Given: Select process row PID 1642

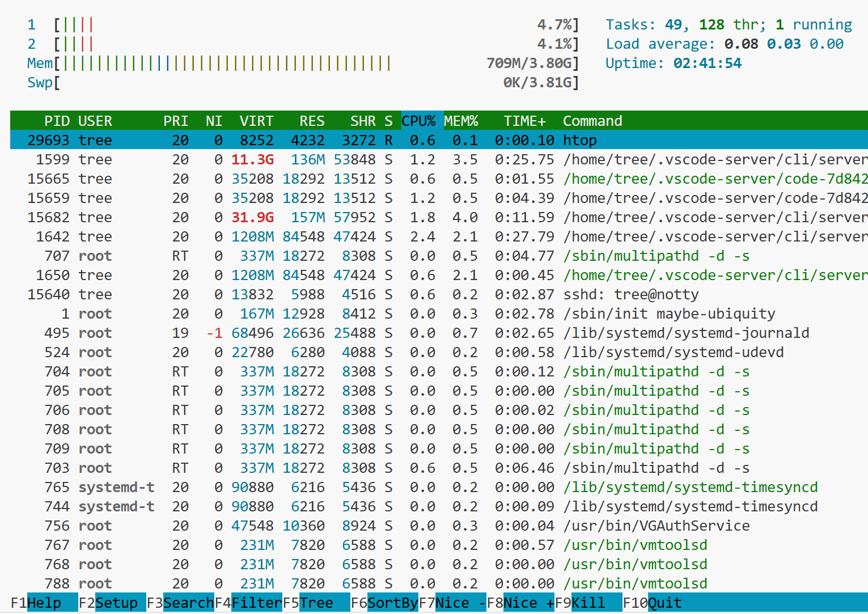Looking at the screenshot, I should coord(439,236).
